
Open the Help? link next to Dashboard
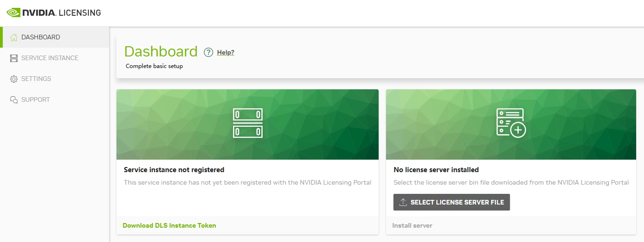tap(226, 52)
